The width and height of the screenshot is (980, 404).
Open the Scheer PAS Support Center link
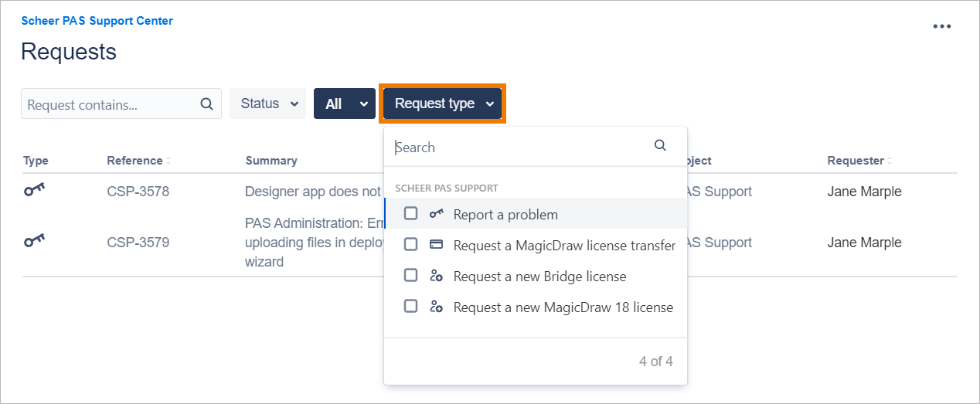coord(97,21)
